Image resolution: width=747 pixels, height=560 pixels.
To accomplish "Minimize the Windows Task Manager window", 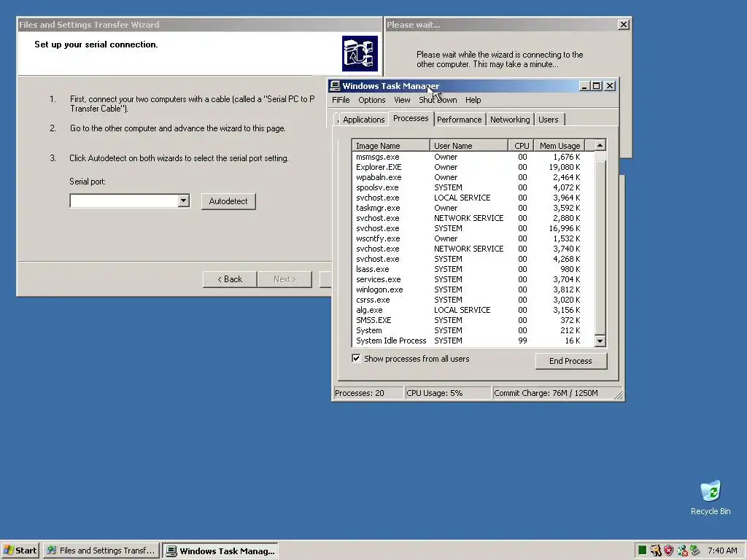I will click(x=584, y=86).
